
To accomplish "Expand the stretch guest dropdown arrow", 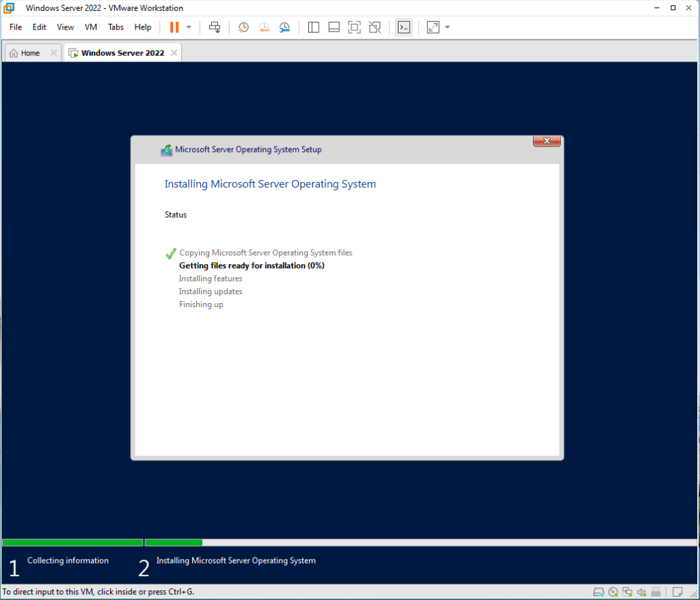I will [x=448, y=27].
